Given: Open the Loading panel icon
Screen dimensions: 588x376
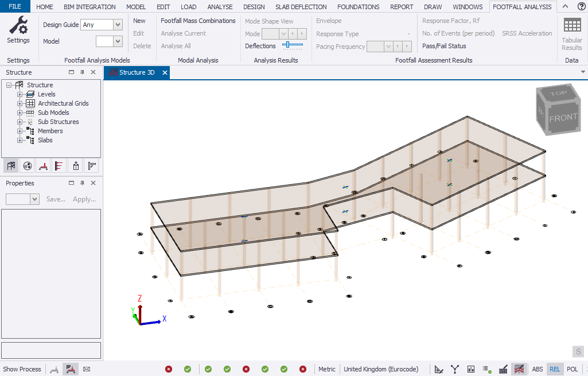Looking at the screenshot, I should 42,166.
